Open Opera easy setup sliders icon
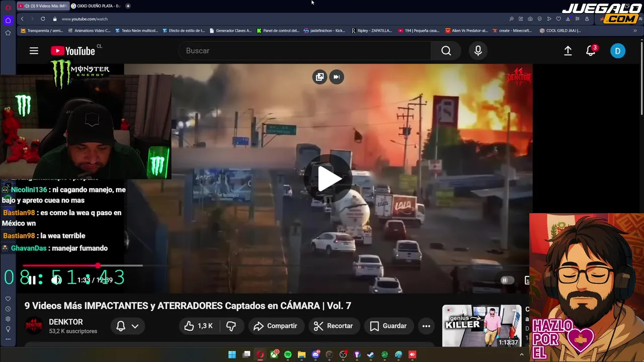 point(578,19)
